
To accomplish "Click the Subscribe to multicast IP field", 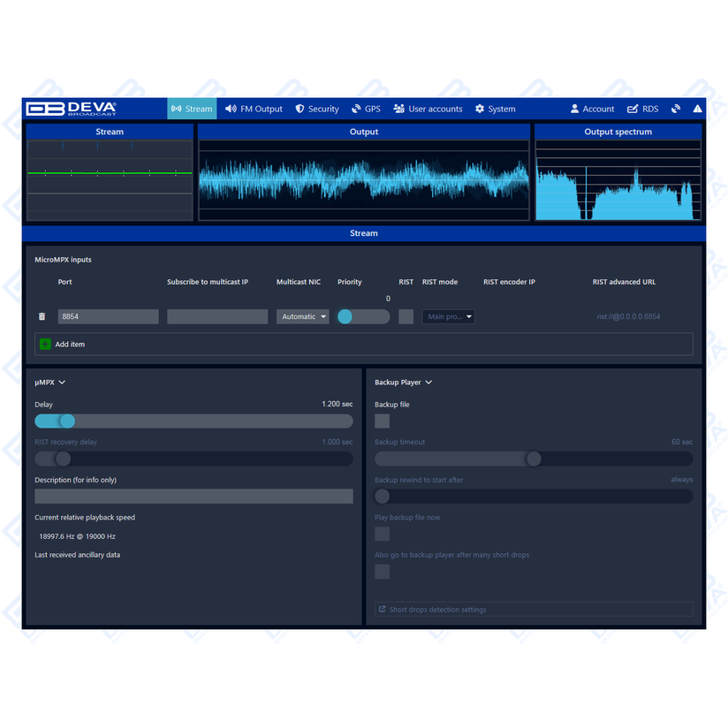I will (217, 316).
